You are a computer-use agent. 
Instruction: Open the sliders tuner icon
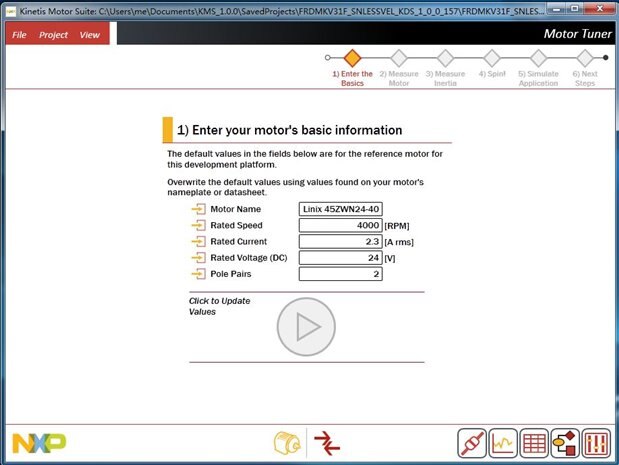596,443
